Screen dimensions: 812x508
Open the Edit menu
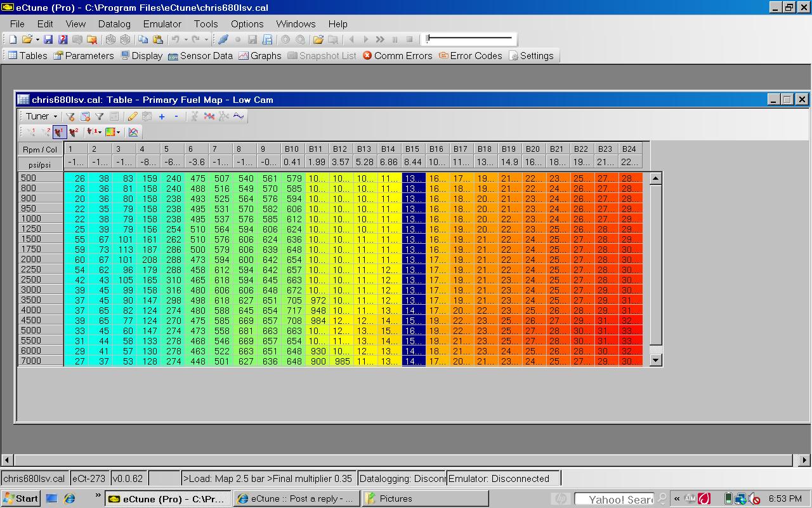point(45,23)
